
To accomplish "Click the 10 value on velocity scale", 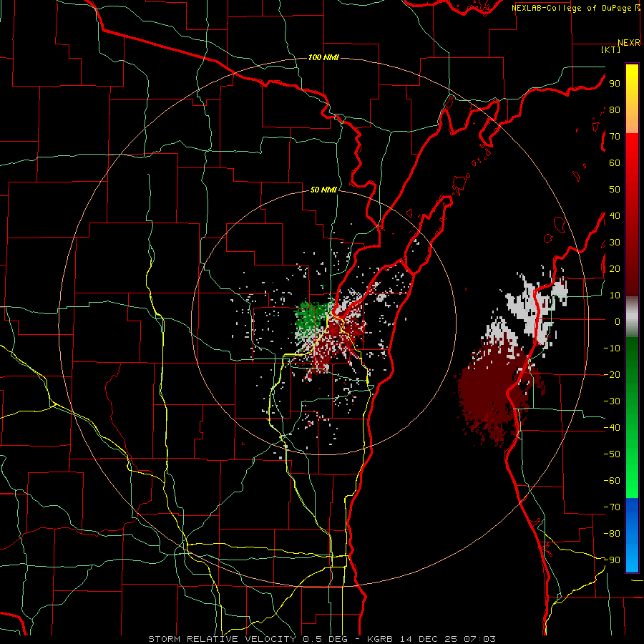I will pos(615,296).
